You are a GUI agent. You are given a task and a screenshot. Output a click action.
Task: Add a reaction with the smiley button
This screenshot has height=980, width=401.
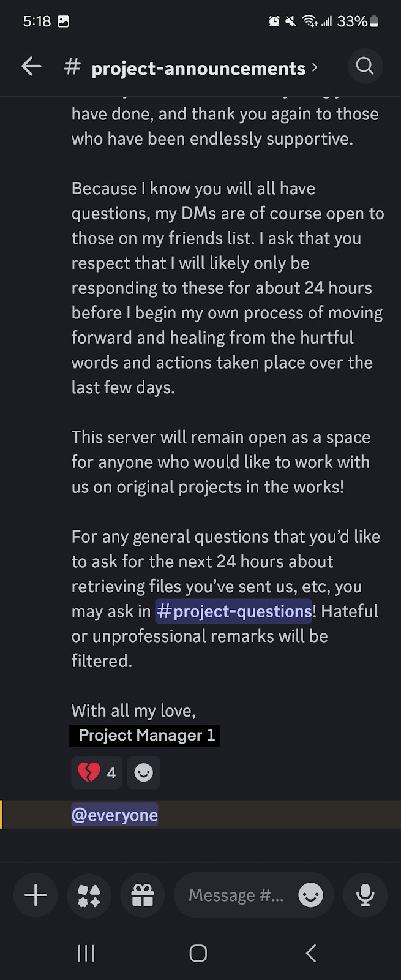point(144,772)
